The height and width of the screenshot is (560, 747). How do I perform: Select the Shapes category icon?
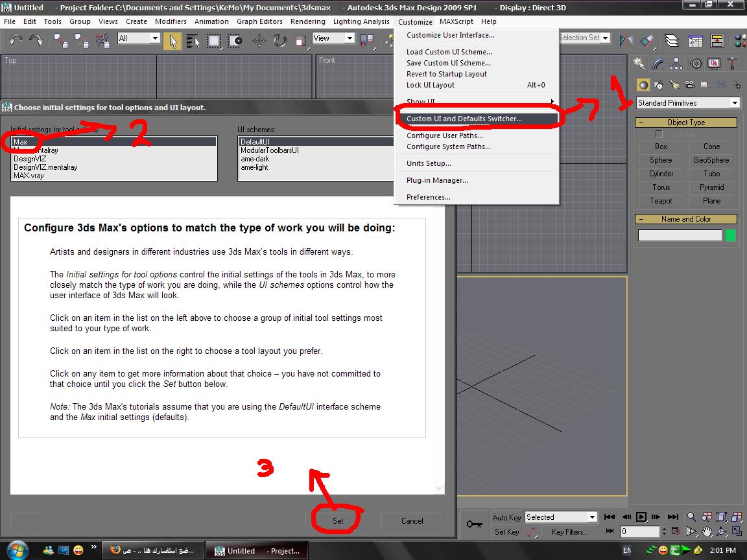point(659,85)
